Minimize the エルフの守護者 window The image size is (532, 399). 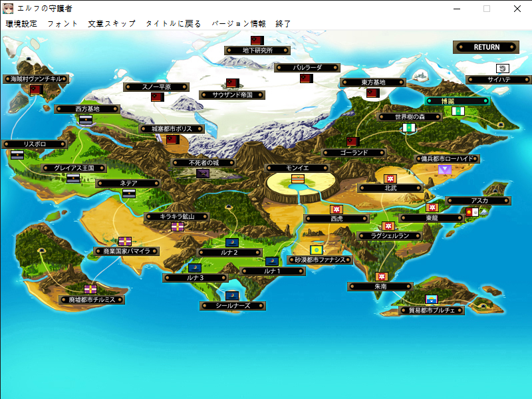pyautogui.click(x=457, y=9)
